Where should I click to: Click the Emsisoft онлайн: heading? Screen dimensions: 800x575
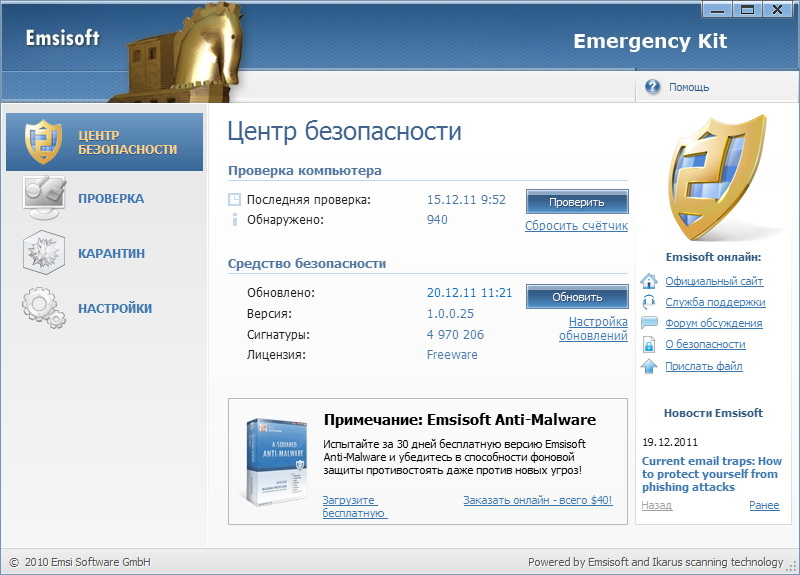coord(713,257)
